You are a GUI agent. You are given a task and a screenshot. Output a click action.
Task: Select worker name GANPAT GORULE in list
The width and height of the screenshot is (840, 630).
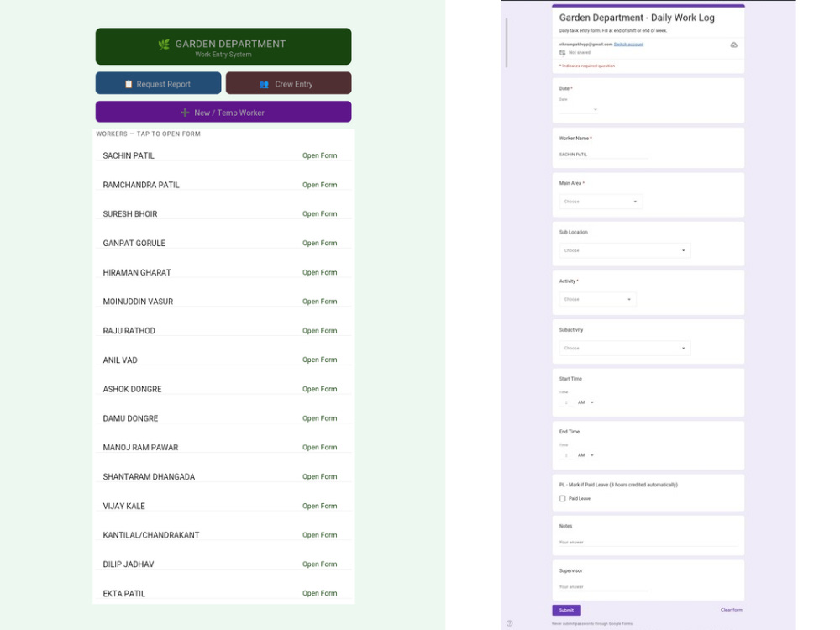(134, 244)
